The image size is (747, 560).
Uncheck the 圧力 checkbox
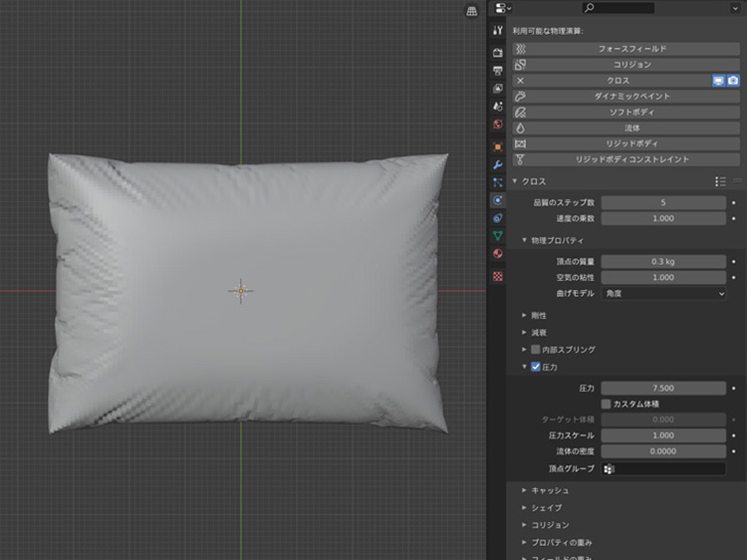[x=536, y=367]
